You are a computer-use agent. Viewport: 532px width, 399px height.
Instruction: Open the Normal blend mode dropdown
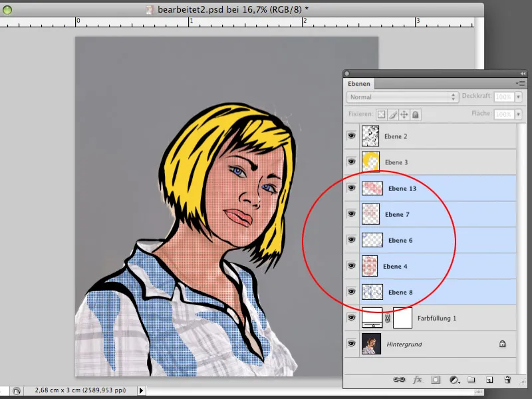point(402,97)
